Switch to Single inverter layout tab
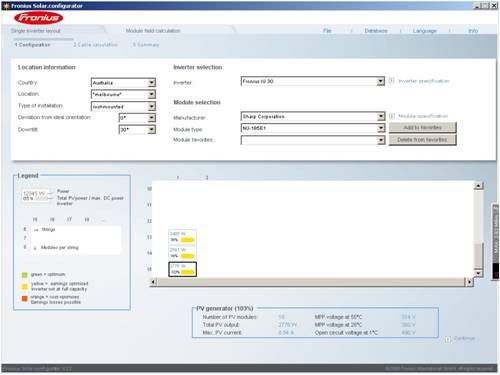500x375 pixels. [x=36, y=31]
